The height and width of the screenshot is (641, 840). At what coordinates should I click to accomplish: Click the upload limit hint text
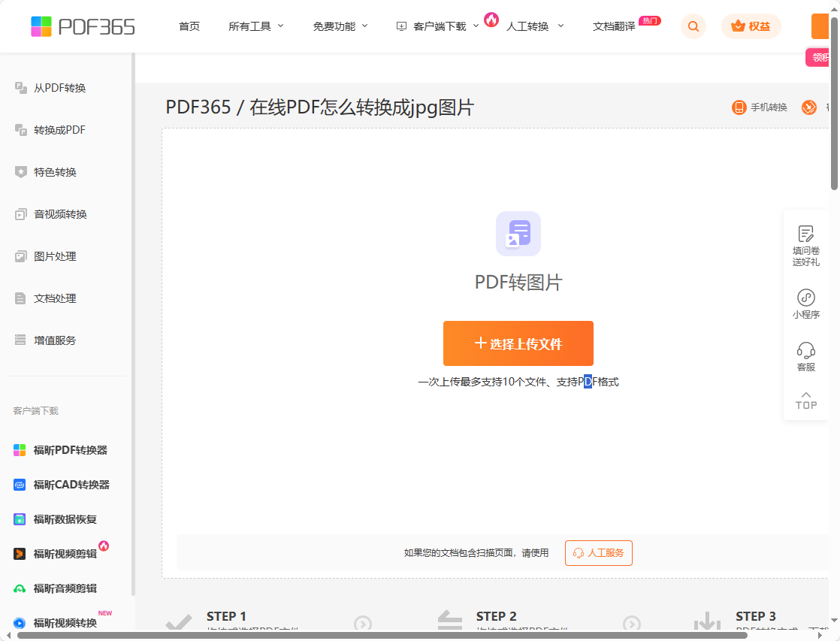tap(518, 382)
